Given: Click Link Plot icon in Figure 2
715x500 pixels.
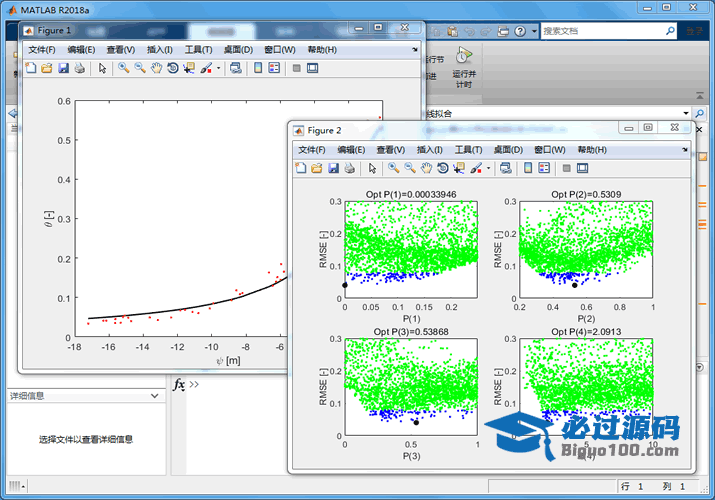Looking at the screenshot, I should tap(506, 168).
